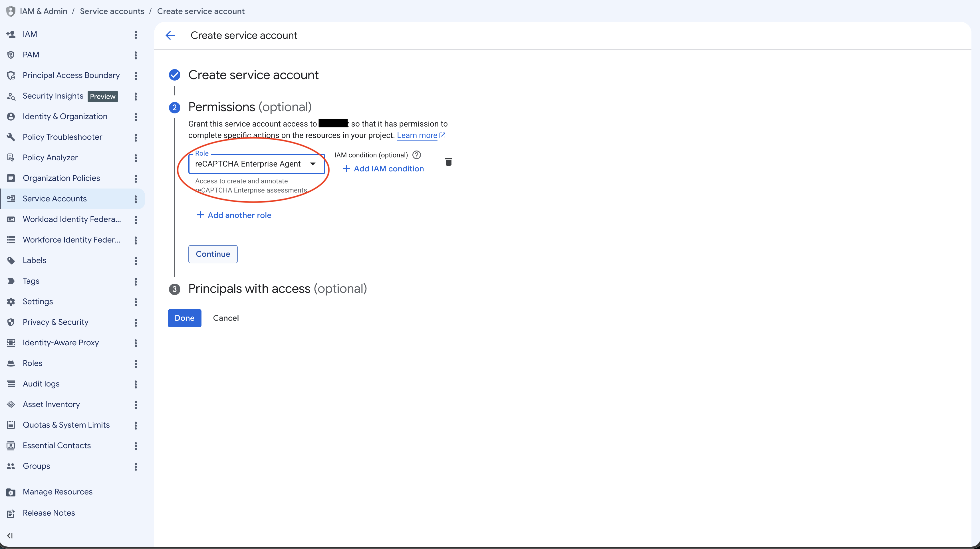Open three-dot menu for Principal Access Boundary
980x549 pixels.
tap(136, 76)
